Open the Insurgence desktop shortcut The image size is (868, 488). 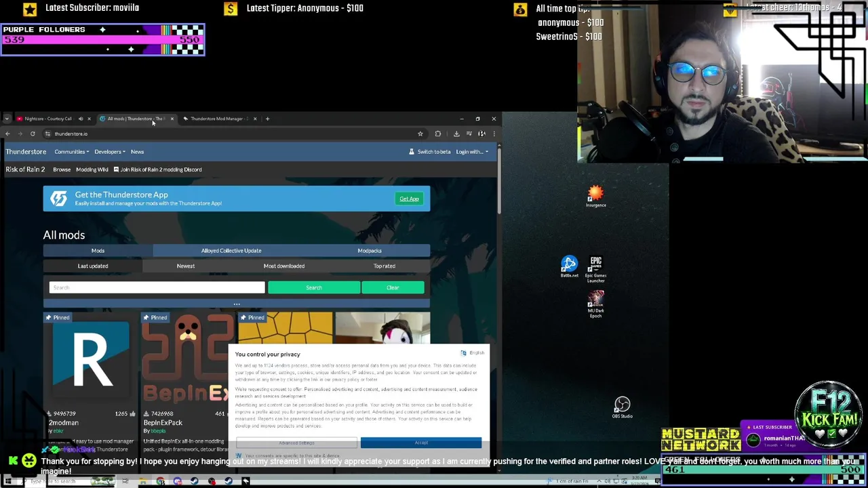[595, 197]
